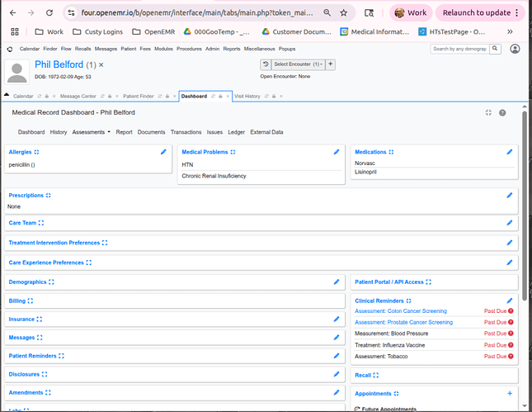Viewport: 532px width, 412px height.
Task: Edit Allergies with the pencil icon
Action: pyautogui.click(x=163, y=152)
